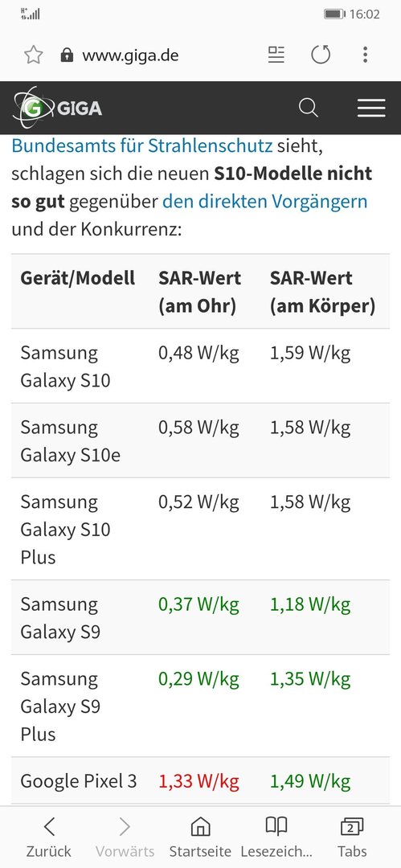
Task: Reload the page with refresh icon
Action: click(321, 55)
